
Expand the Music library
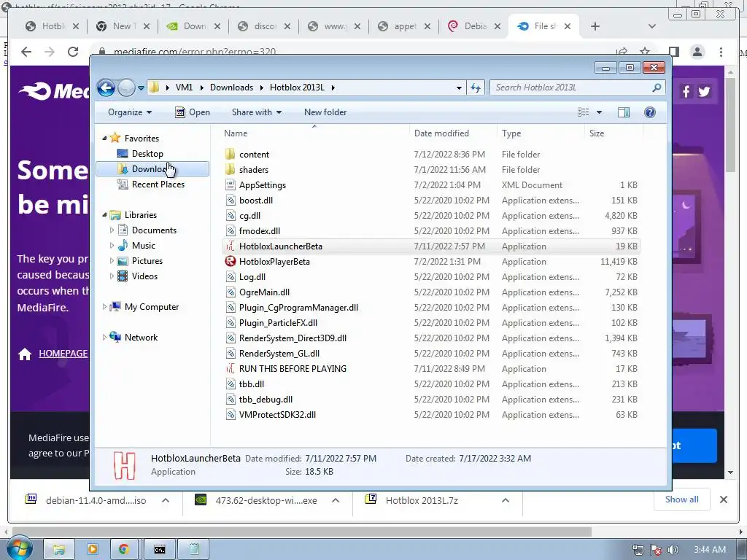tap(112, 246)
